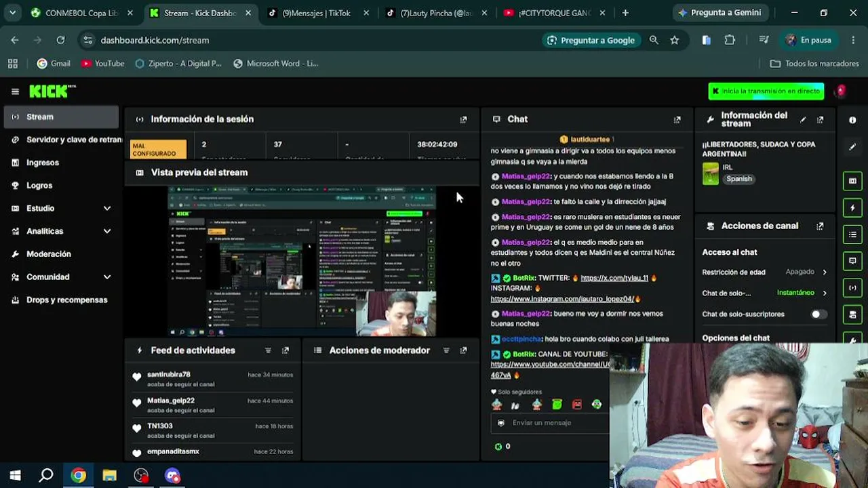Open Drops y recompensas in the sidebar
Viewport: 868px width, 488px height.
61,300
